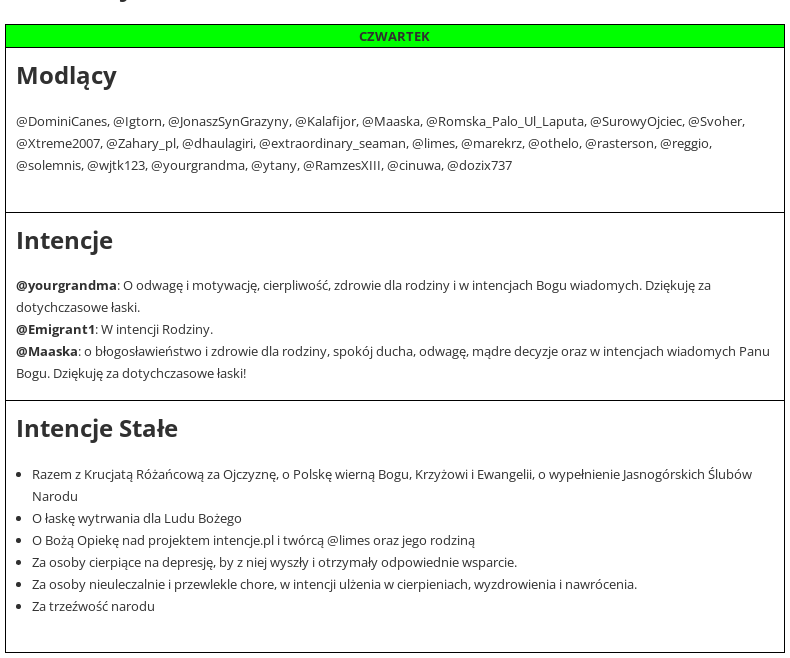Click the bold @yourgrandma intention author
Screen dimensions: 790x658
point(66,285)
